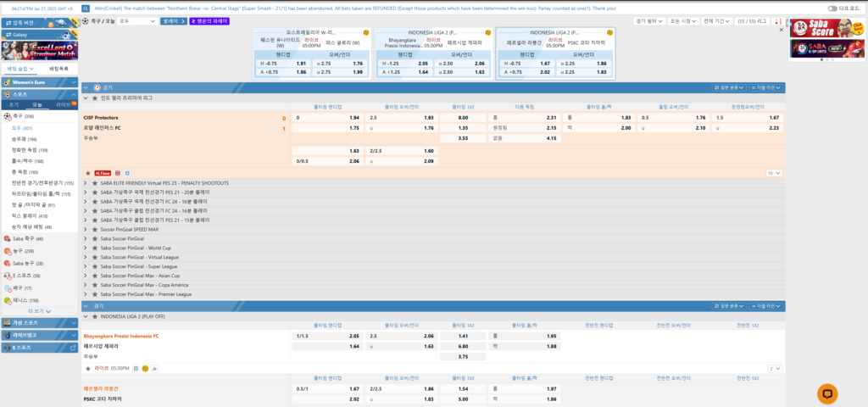Click the E 스포츠 (58) headset icon

coord(7,276)
